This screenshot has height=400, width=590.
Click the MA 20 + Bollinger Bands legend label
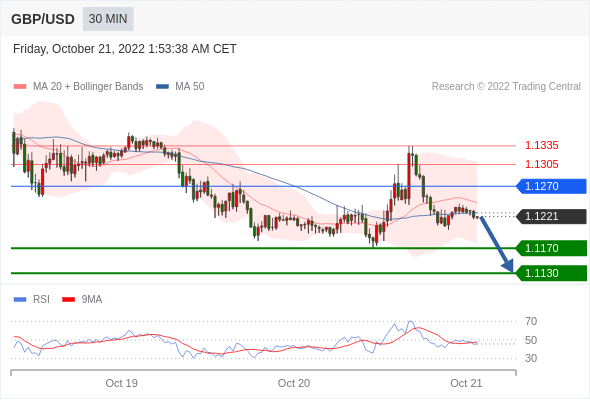(x=88, y=87)
